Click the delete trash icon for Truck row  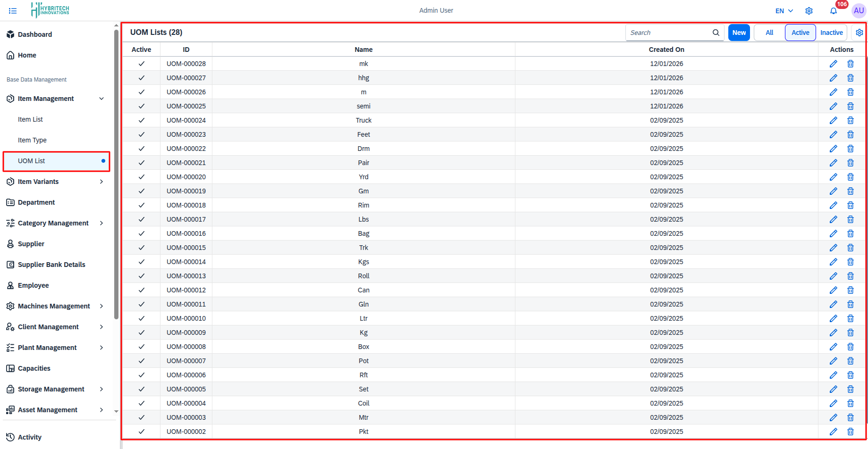[851, 120]
